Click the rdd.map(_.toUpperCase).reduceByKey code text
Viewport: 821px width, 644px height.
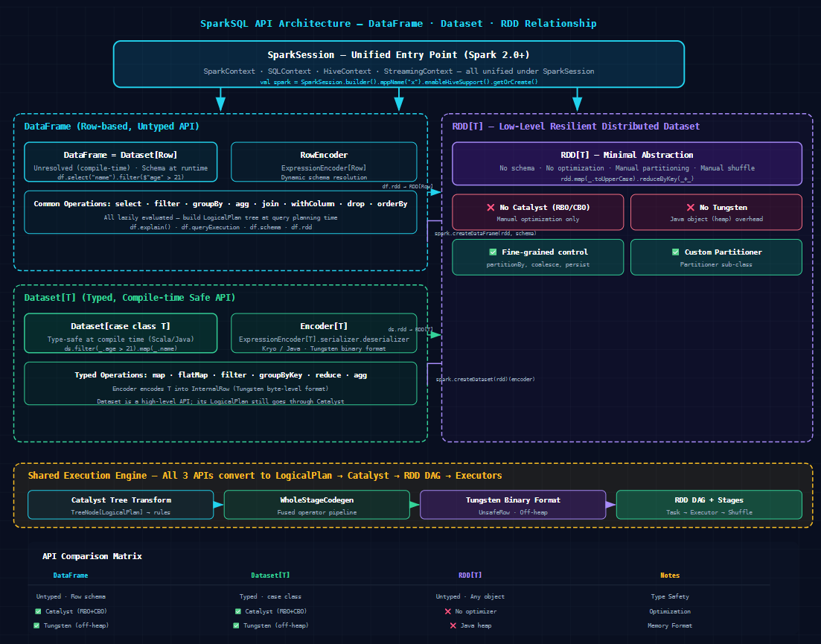[x=627, y=179]
